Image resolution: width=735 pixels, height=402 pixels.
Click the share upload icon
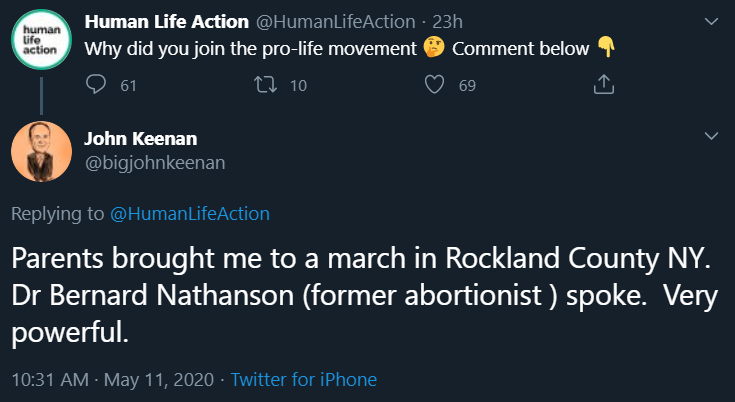pyautogui.click(x=603, y=86)
